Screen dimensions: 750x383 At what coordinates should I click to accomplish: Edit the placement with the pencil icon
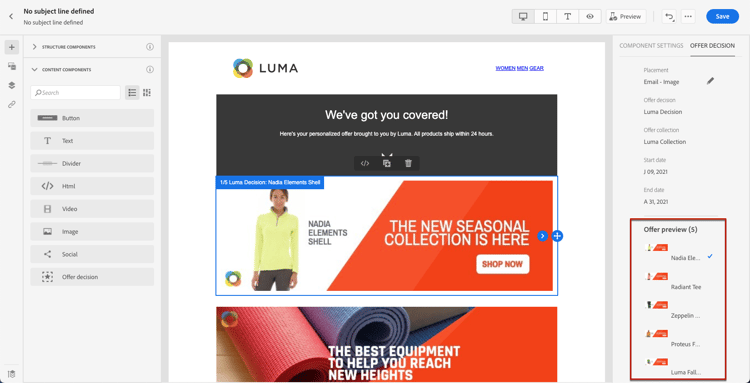coord(710,81)
